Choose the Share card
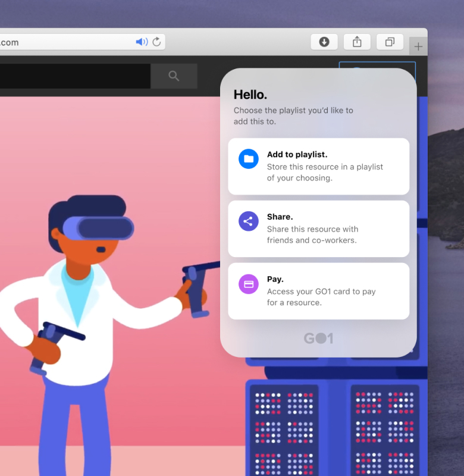Viewport: 464px width, 476px height. point(319,228)
